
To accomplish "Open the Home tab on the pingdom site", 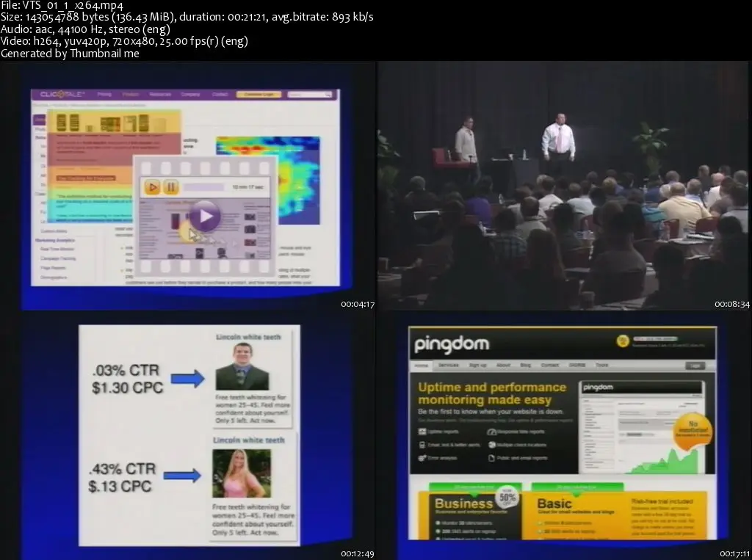I will click(422, 366).
